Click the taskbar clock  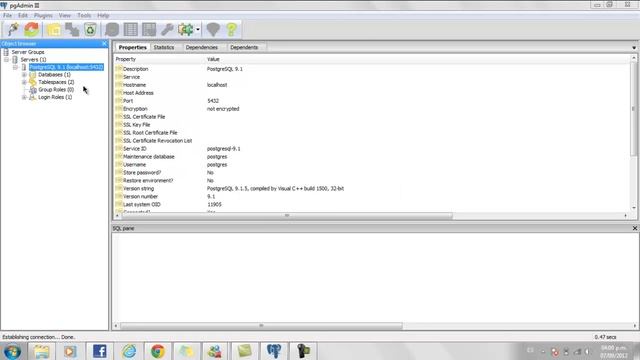point(614,351)
